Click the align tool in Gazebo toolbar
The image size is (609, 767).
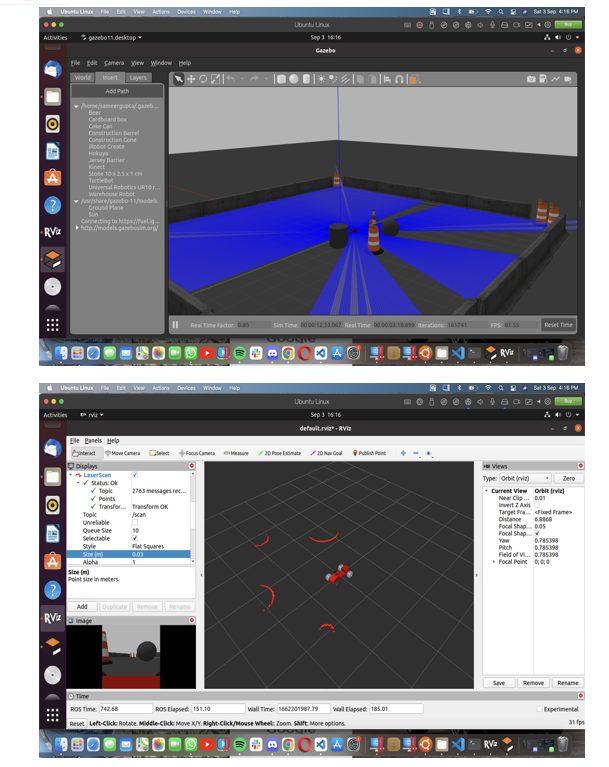pos(387,79)
